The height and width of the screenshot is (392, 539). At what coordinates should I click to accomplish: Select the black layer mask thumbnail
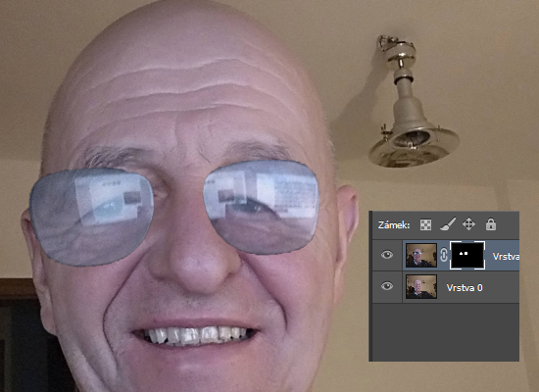click(467, 255)
